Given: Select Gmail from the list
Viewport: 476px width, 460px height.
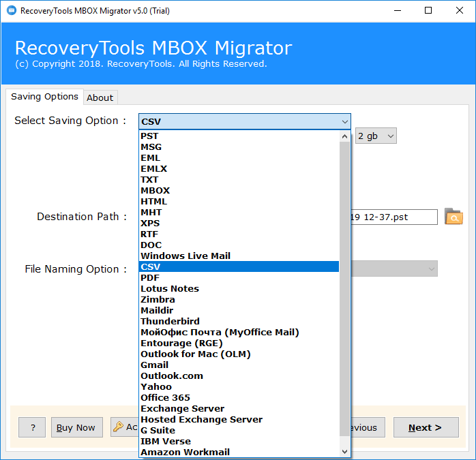Looking at the screenshot, I should coord(239,365).
